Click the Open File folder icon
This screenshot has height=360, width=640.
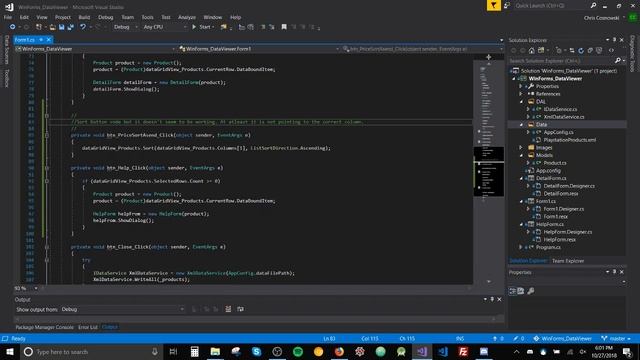[52, 27]
